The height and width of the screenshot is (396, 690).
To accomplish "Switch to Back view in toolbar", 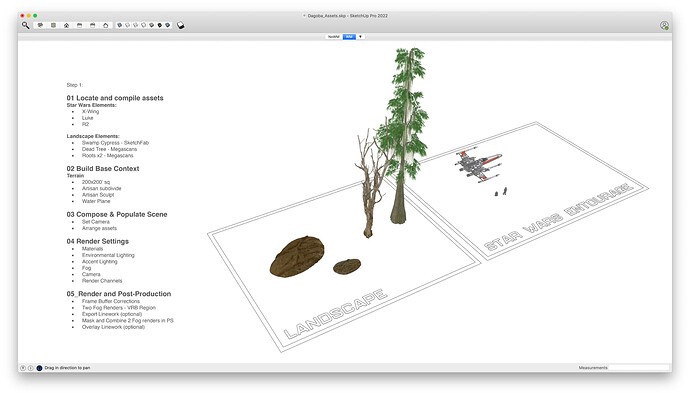I will [92, 26].
